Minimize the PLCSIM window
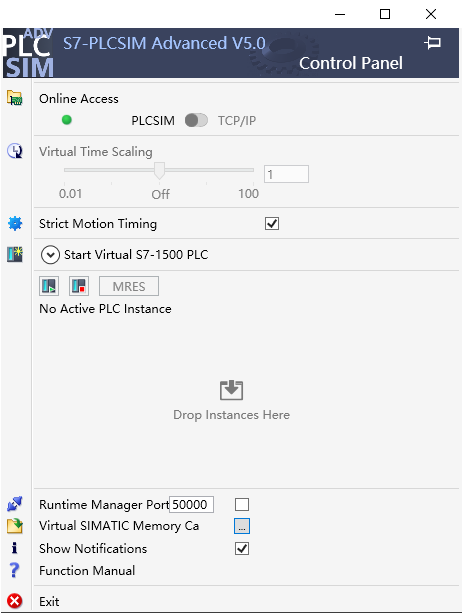The width and height of the screenshot is (462, 614). click(x=340, y=14)
